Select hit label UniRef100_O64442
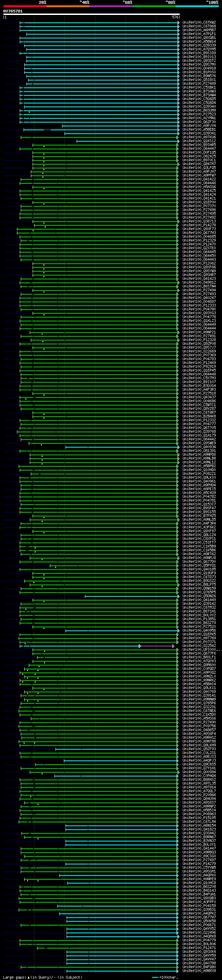 199,439
